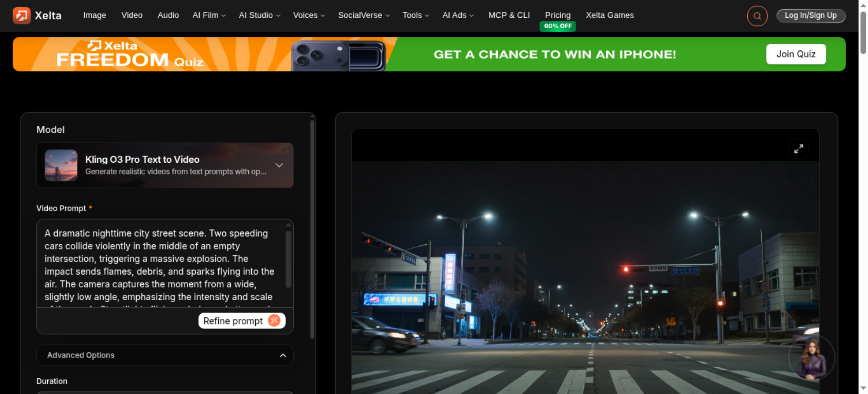Click the page vertical scrollbar
This screenshot has height=394, width=868.
(863, 33)
